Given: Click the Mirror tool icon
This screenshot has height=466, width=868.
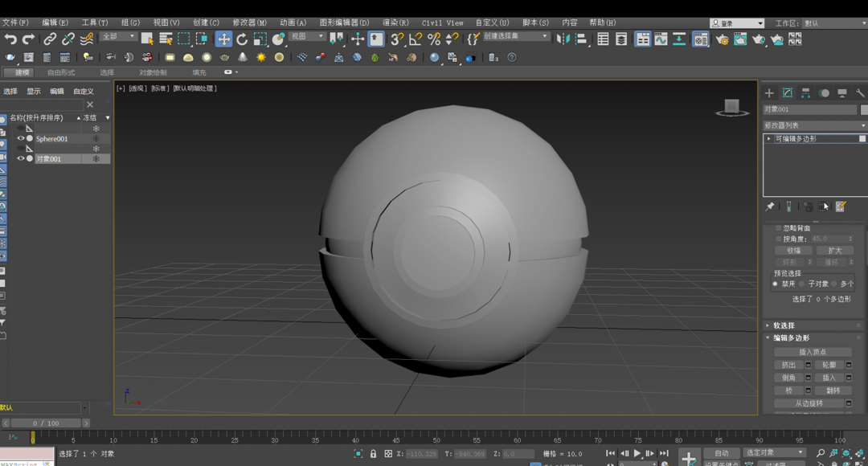Looking at the screenshot, I should pyautogui.click(x=563, y=39).
